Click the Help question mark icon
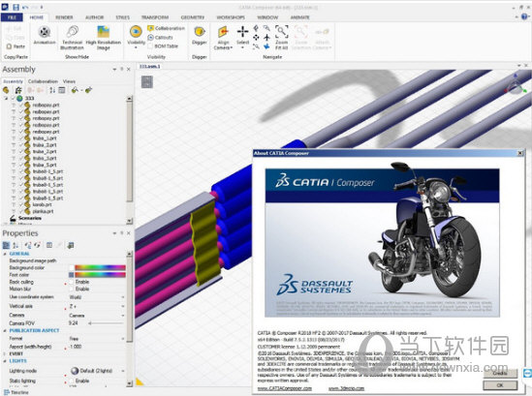 (x=525, y=16)
